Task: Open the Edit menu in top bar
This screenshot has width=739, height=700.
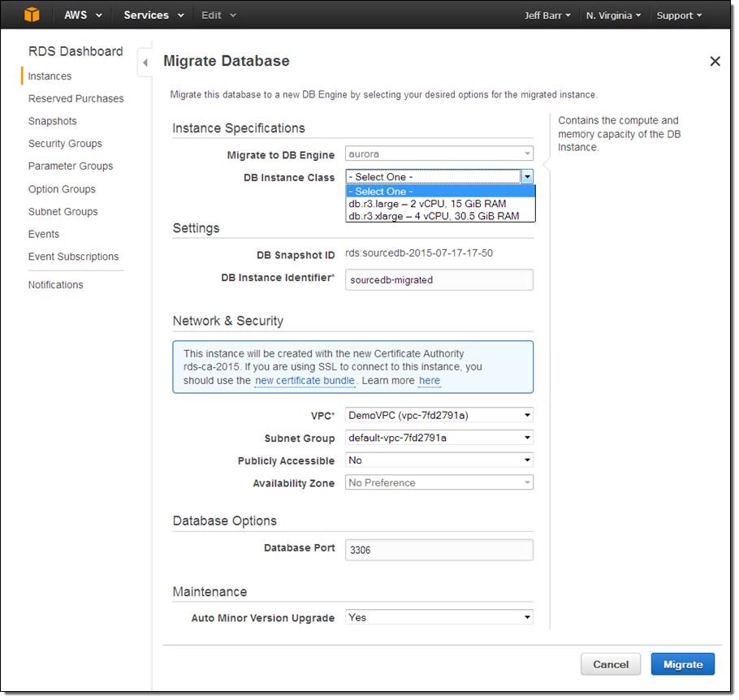Action: pos(218,15)
